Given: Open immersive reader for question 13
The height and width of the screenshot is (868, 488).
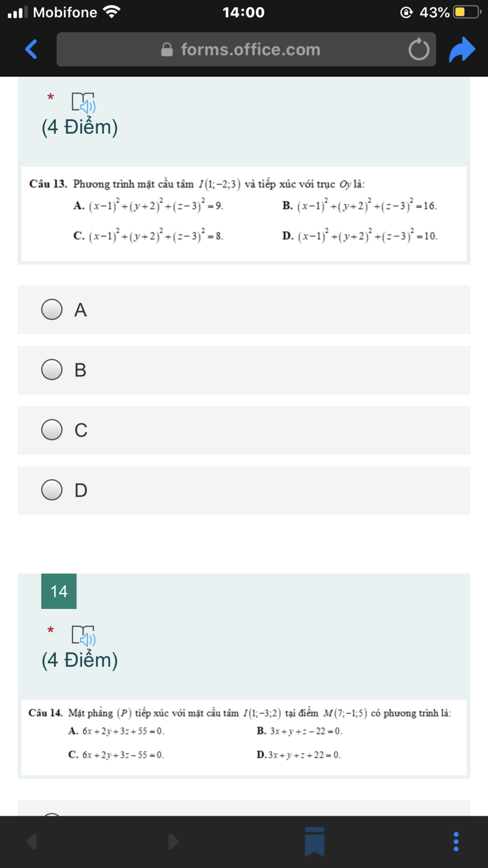Looking at the screenshot, I should coord(83,103).
